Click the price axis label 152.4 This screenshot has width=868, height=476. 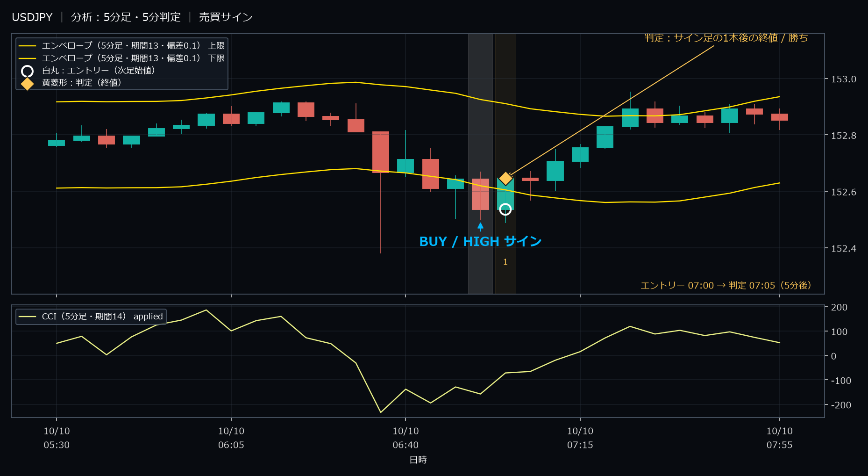tap(843, 249)
